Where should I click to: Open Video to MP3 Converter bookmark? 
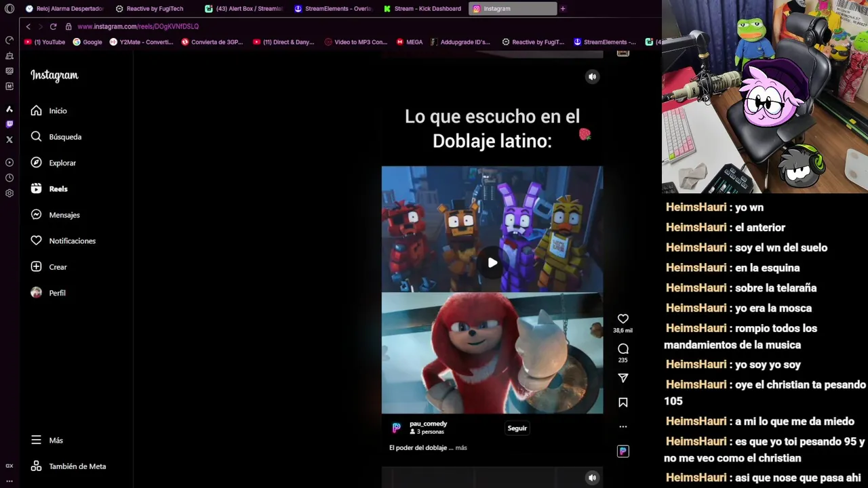[355, 42]
